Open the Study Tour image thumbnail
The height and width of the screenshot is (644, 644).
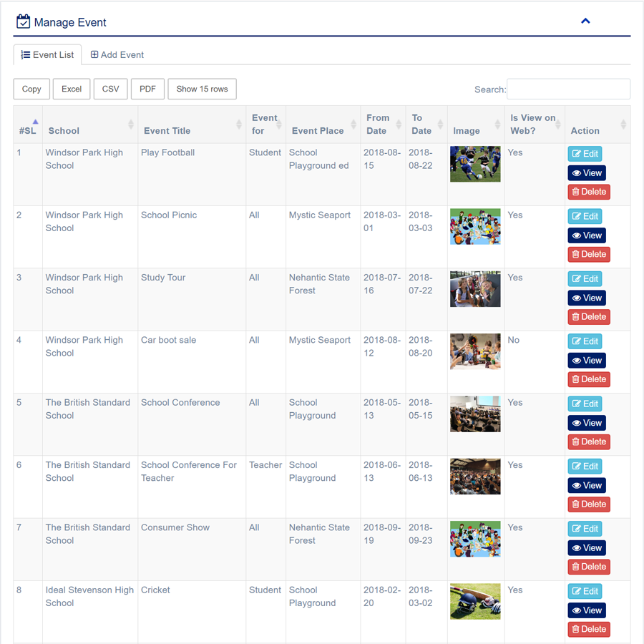(475, 289)
